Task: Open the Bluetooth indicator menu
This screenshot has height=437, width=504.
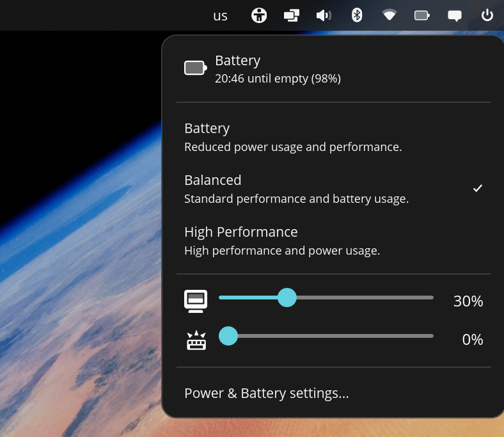Action: [x=357, y=15]
